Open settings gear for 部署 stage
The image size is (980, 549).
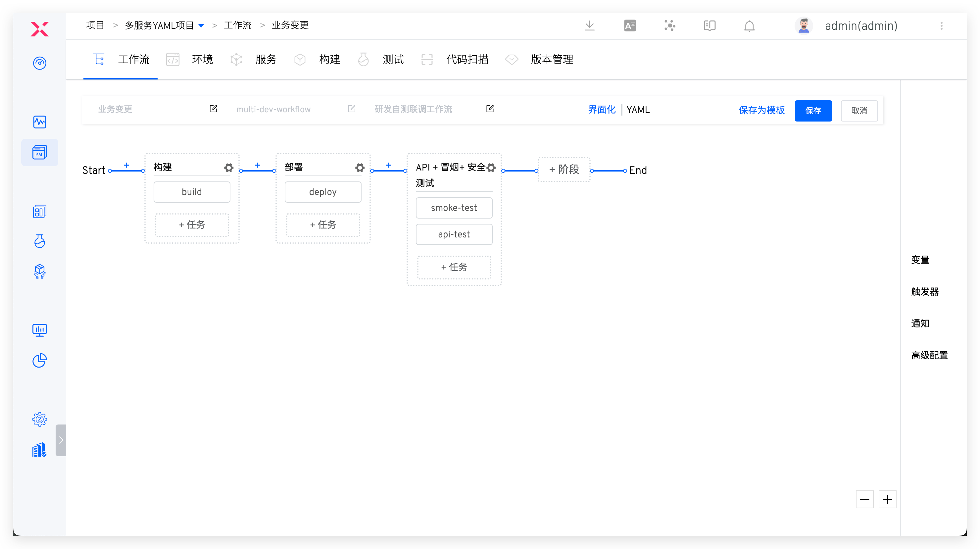pyautogui.click(x=360, y=168)
